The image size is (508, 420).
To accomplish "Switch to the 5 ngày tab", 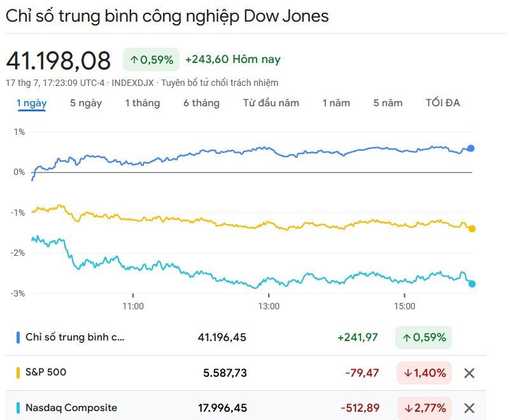I will [86, 103].
